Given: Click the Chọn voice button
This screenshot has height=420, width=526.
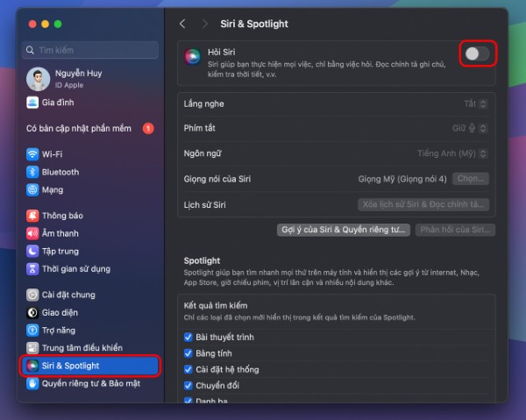Looking at the screenshot, I should pos(470,179).
